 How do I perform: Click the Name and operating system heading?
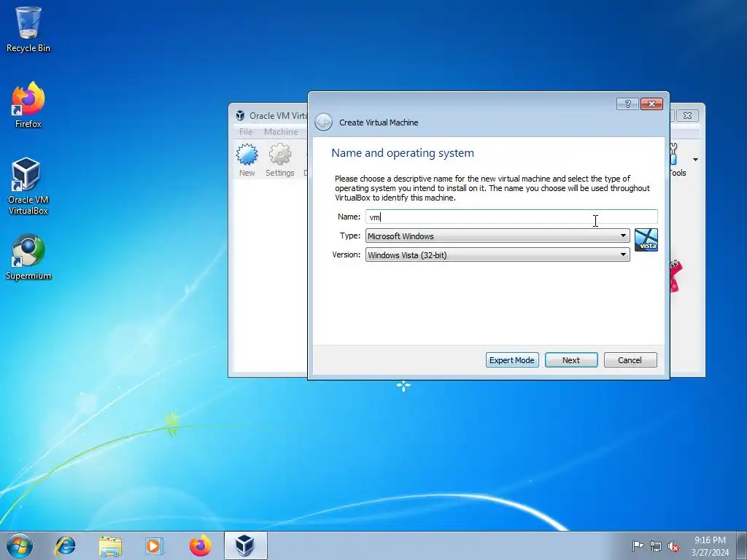[403, 153]
